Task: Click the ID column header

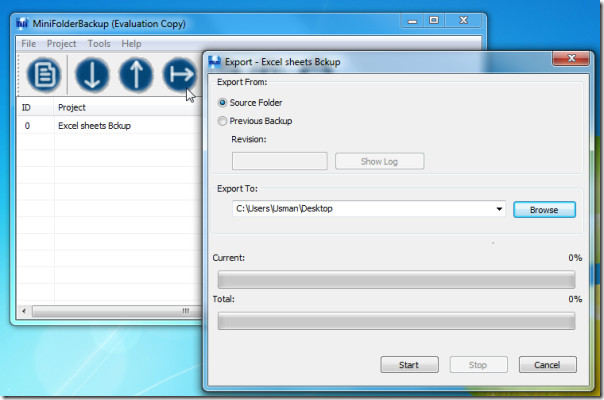Action: click(35, 108)
